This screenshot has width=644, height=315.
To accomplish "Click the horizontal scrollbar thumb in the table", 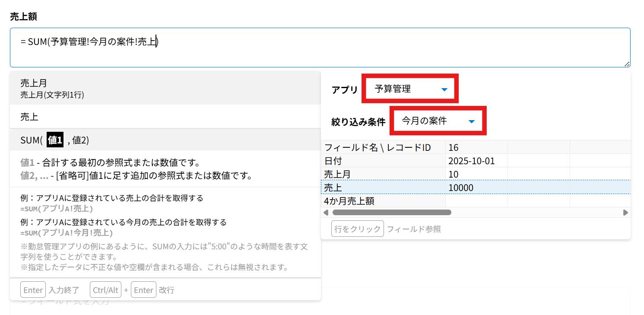I will [x=391, y=213].
